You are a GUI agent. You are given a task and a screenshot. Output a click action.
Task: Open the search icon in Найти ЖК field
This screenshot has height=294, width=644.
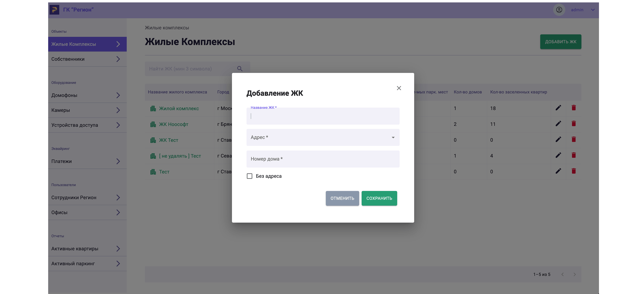click(x=240, y=69)
